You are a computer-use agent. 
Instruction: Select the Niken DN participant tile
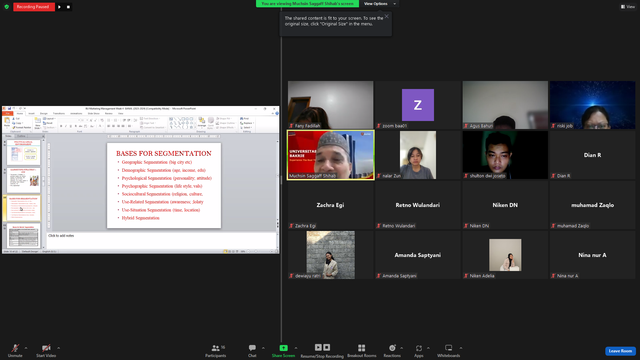505,205
